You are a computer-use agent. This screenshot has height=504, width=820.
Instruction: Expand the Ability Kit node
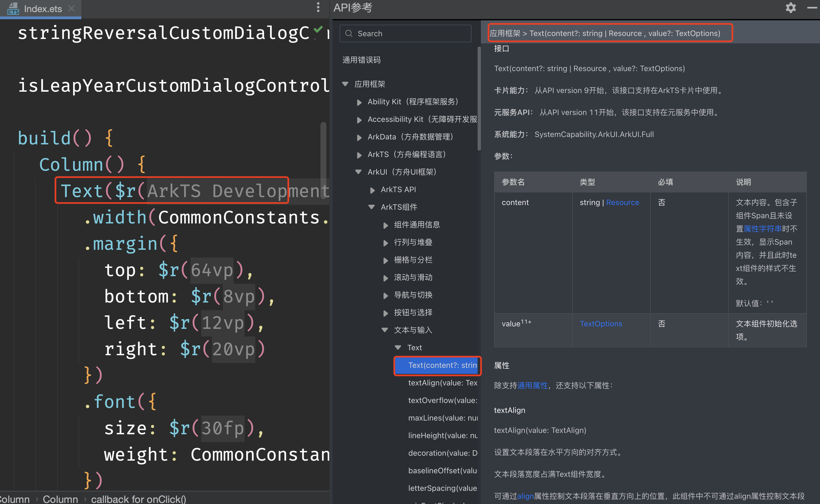tap(359, 102)
